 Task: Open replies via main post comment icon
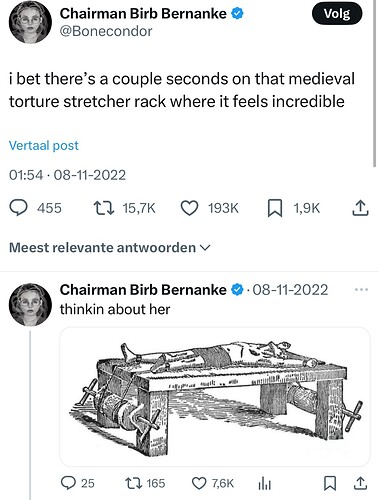[18, 208]
